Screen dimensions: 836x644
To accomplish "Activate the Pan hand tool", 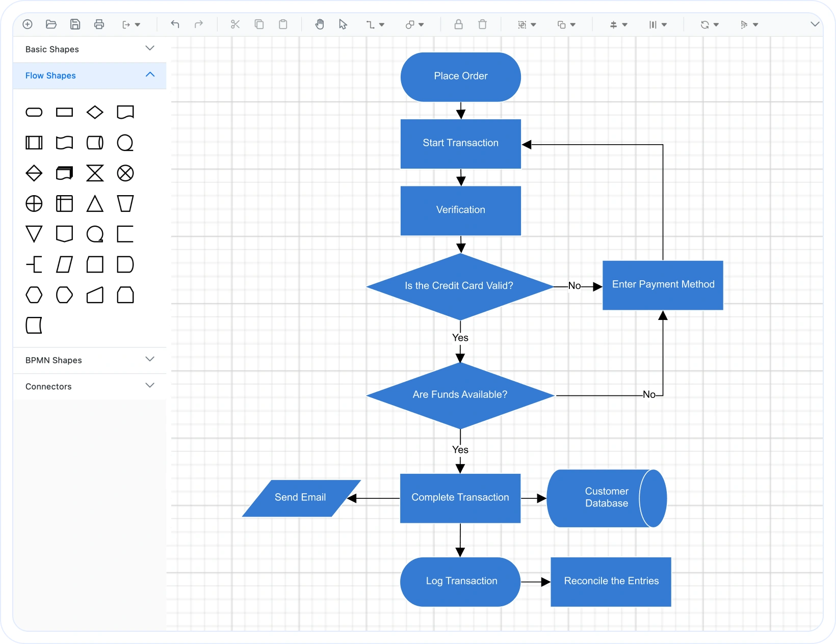I will 320,24.
